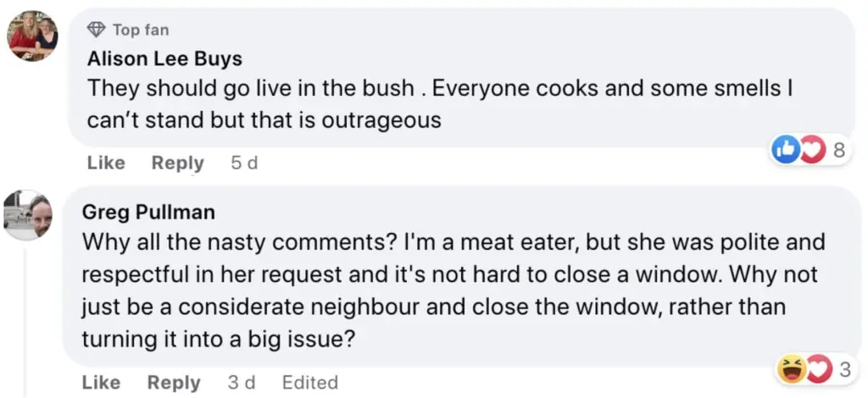Click the "Top fan" label text
The image size is (868, 398).
point(141,30)
